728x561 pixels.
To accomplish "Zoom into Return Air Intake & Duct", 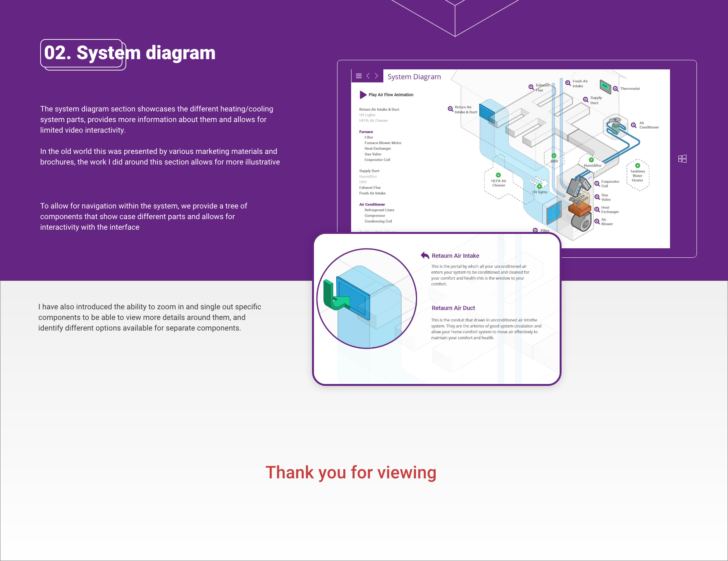I will [x=450, y=109].
